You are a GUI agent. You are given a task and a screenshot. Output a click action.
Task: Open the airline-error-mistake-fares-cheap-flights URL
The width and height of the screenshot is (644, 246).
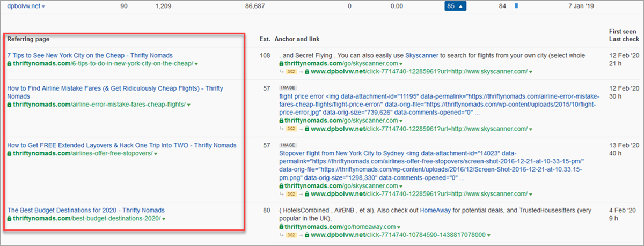[x=99, y=105]
